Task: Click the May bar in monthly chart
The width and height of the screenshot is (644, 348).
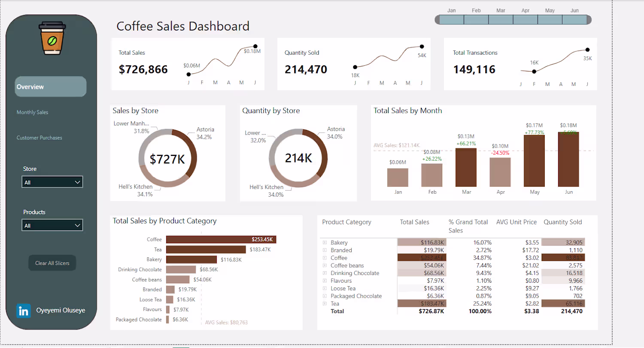Action: point(535,161)
